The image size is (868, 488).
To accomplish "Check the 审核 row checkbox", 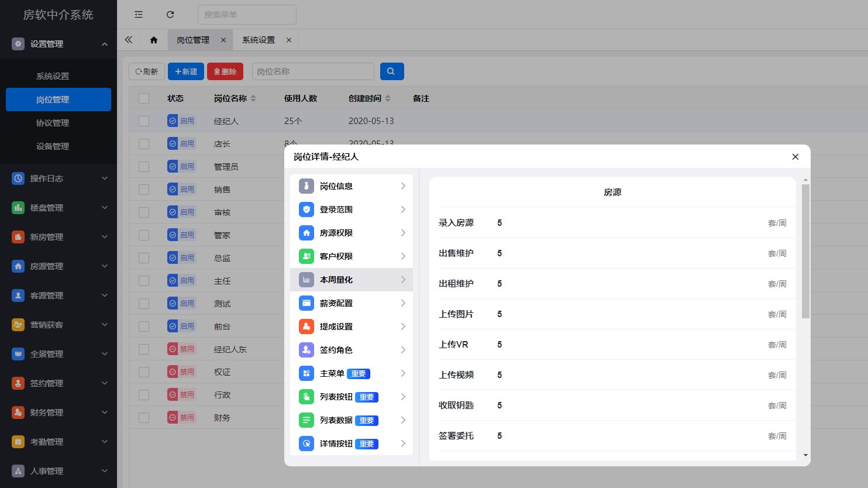I will click(144, 212).
